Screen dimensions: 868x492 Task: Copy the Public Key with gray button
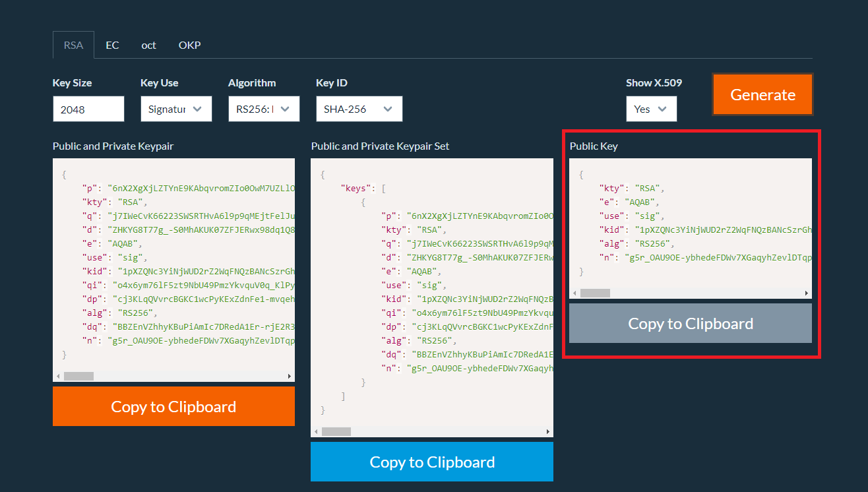[x=691, y=323]
